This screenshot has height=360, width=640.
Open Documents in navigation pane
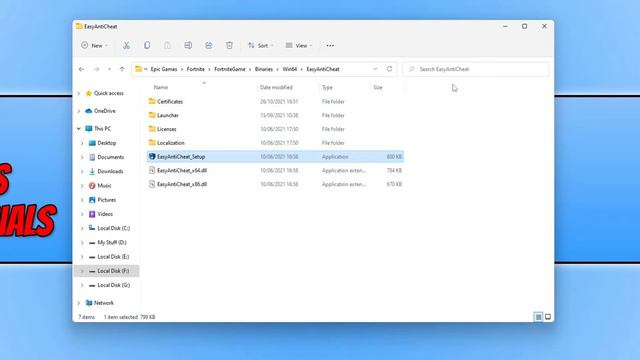[111, 157]
